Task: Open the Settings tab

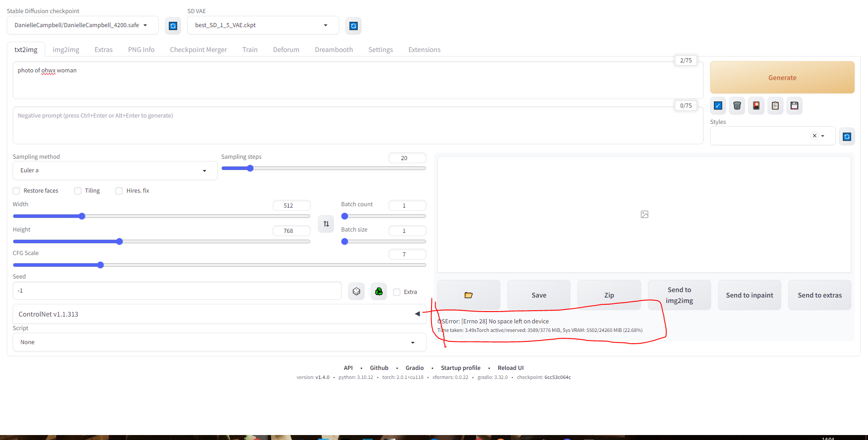Action: [x=380, y=50]
